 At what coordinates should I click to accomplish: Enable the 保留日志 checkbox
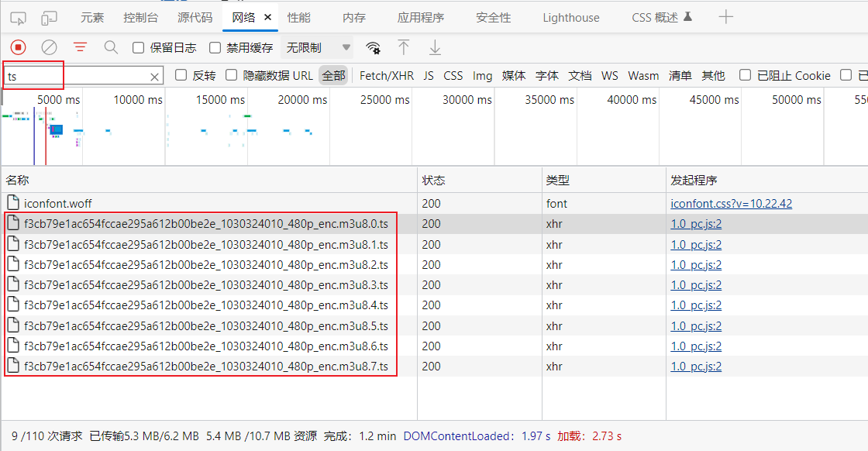tap(139, 48)
